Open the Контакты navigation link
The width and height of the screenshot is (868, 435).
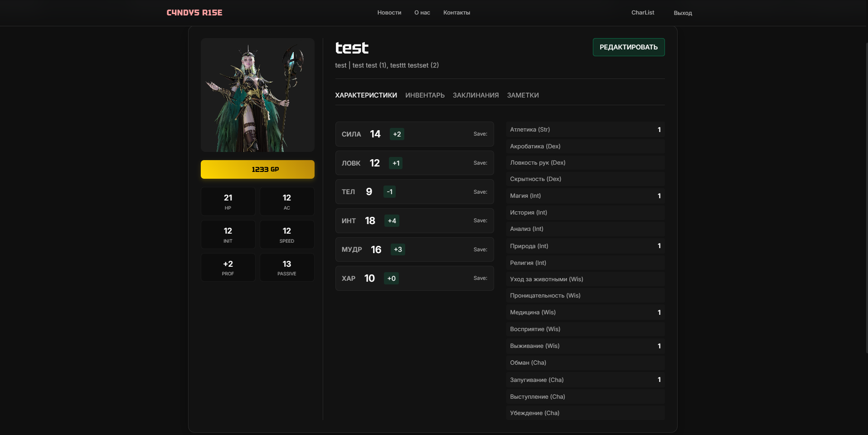click(456, 13)
